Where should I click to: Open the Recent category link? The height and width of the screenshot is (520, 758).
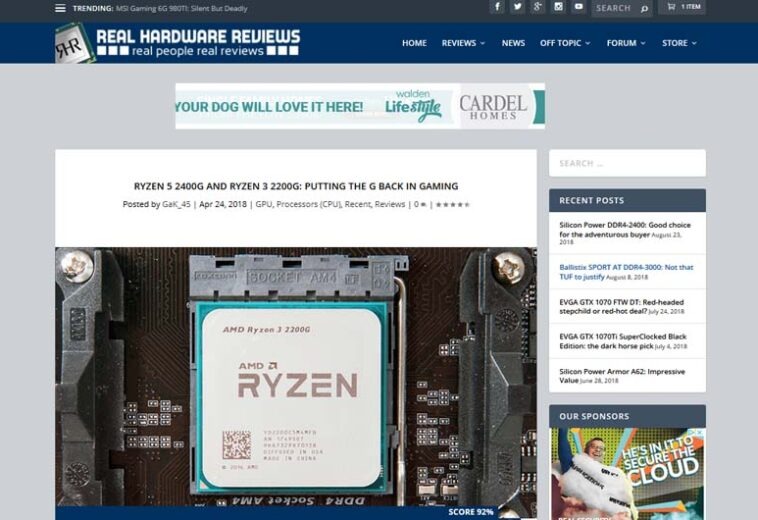pos(358,204)
